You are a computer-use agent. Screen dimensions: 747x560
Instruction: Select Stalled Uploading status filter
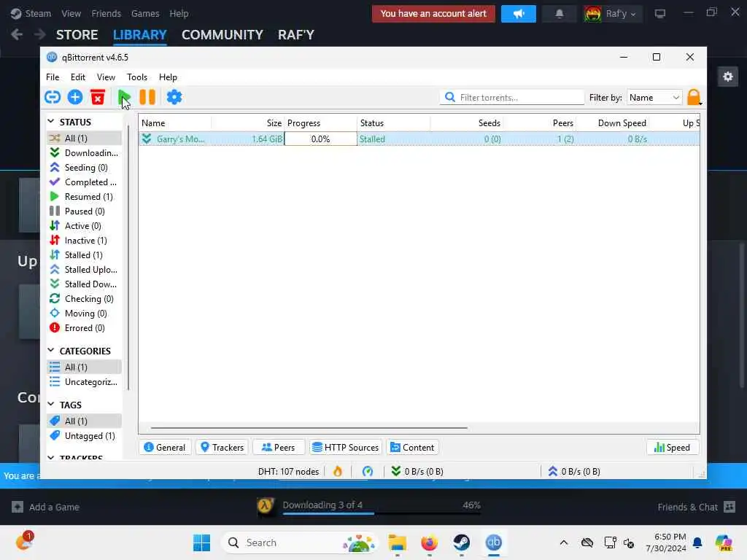85,270
